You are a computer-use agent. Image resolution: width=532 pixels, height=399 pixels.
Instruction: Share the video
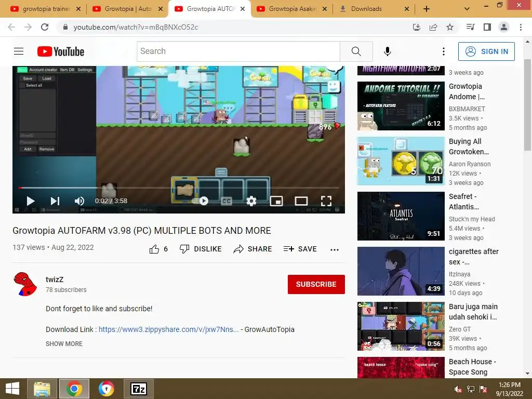253,249
